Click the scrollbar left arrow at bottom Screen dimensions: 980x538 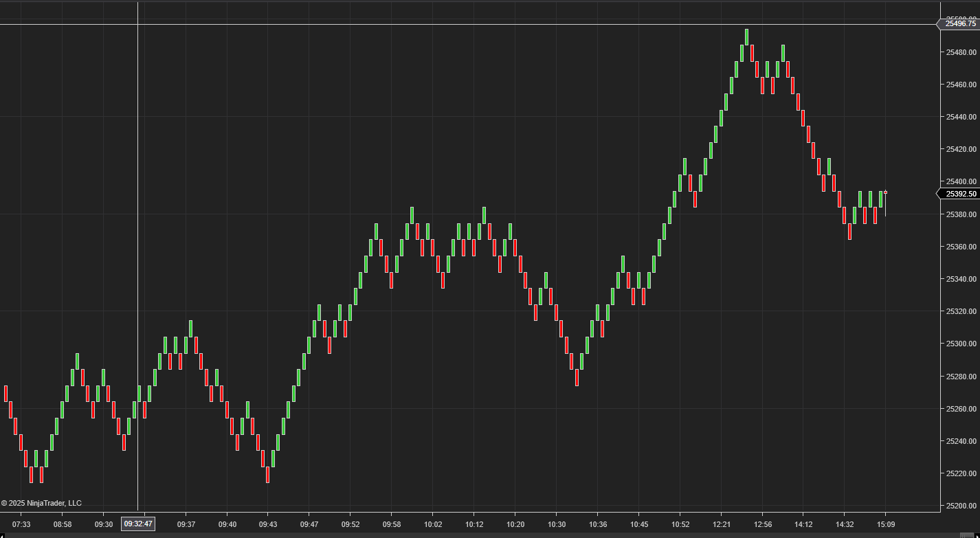point(3,535)
